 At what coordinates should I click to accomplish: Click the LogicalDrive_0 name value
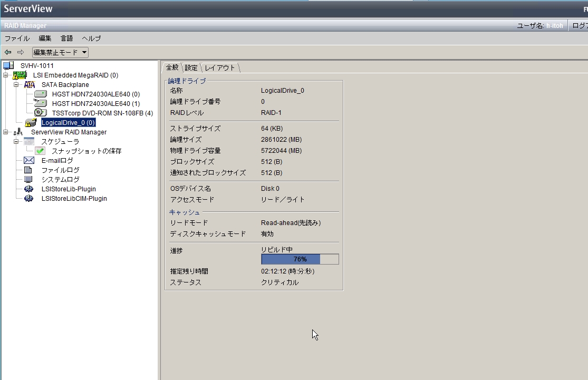(x=282, y=90)
